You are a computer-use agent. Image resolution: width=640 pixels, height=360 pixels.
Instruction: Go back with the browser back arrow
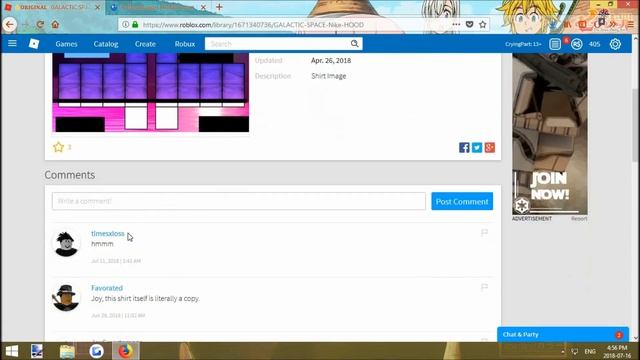pyautogui.click(x=9, y=24)
